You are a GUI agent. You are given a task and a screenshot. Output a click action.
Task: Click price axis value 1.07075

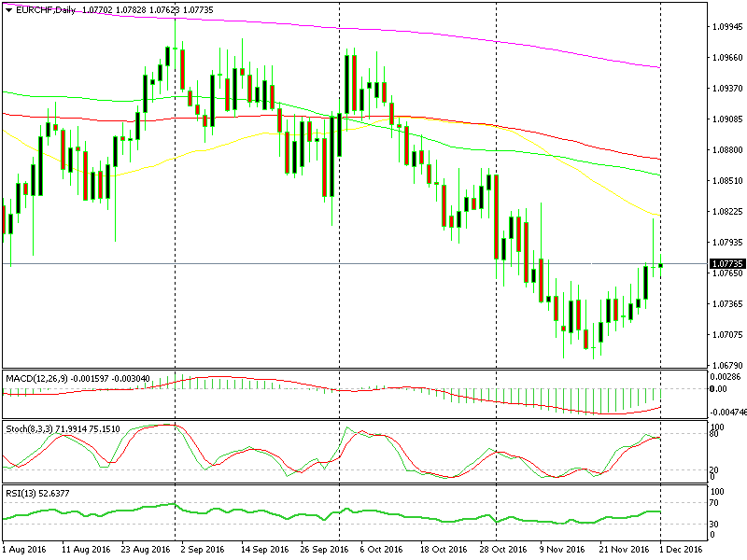coord(727,335)
